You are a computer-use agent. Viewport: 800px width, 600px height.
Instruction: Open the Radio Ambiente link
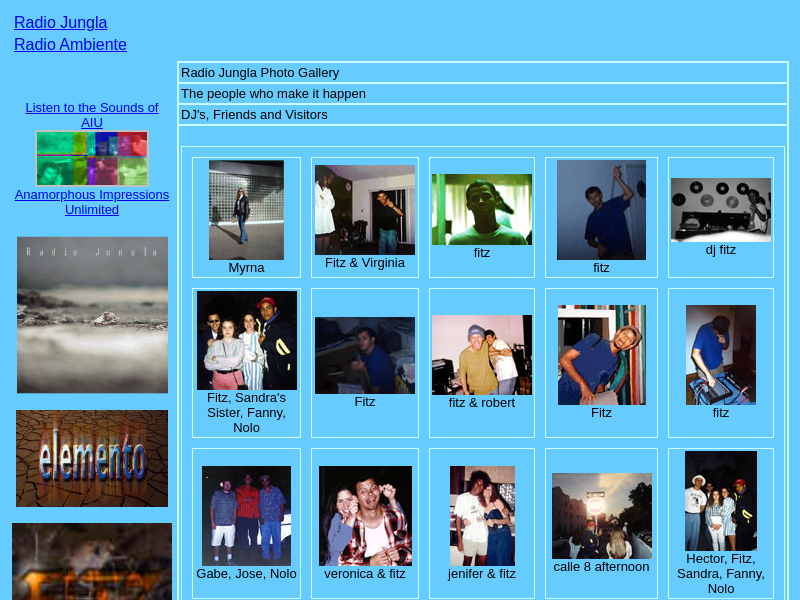[70, 45]
